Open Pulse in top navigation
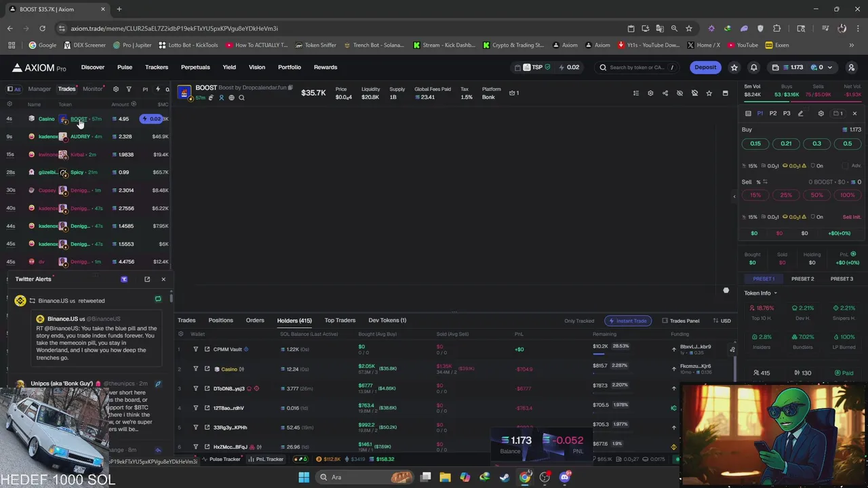The width and height of the screenshot is (868, 488). [x=125, y=67]
